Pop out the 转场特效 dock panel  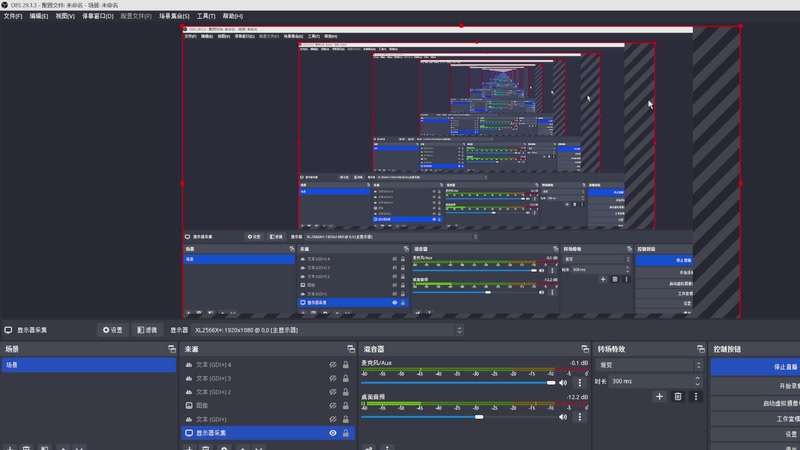tap(701, 349)
